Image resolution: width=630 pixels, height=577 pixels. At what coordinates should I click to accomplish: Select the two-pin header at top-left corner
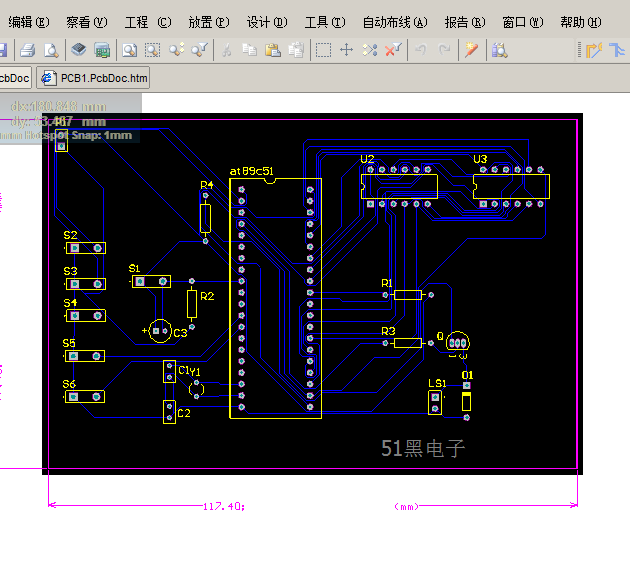point(61,141)
